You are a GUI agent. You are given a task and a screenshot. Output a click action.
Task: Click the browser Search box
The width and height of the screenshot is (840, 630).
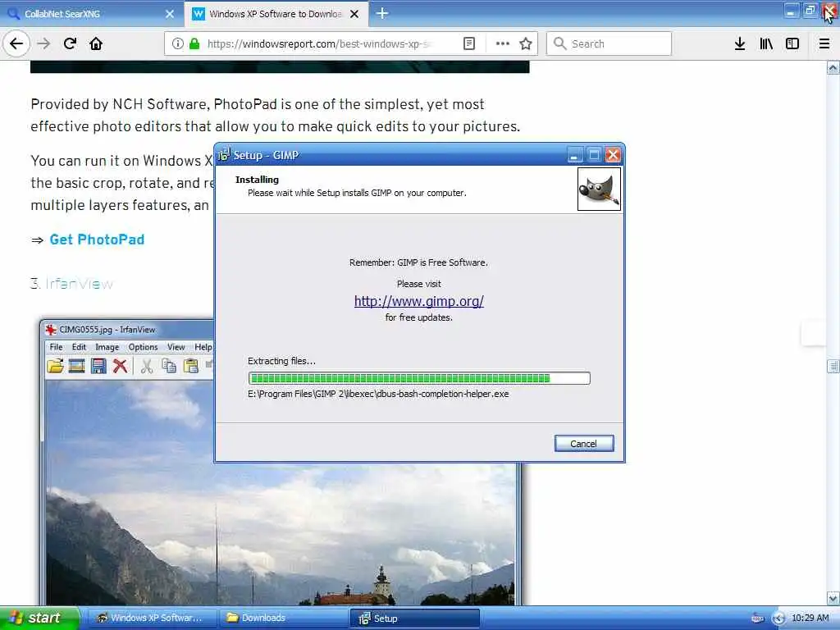pyautogui.click(x=609, y=43)
